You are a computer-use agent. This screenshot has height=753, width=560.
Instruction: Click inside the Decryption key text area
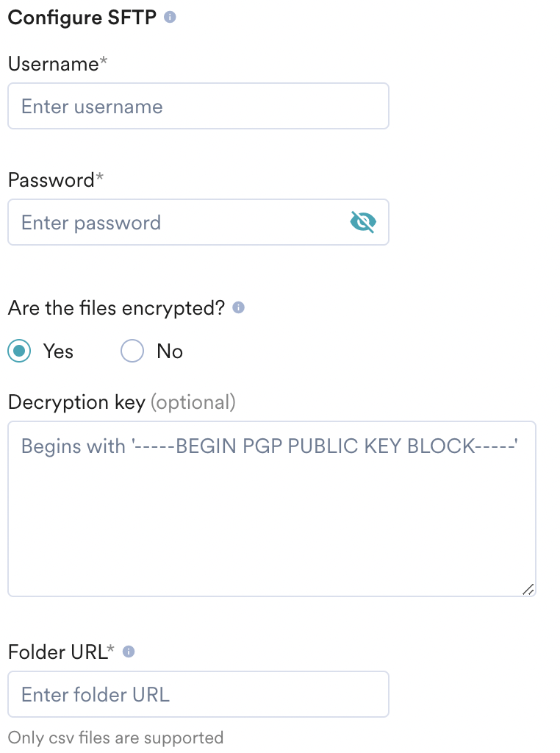pyautogui.click(x=272, y=509)
